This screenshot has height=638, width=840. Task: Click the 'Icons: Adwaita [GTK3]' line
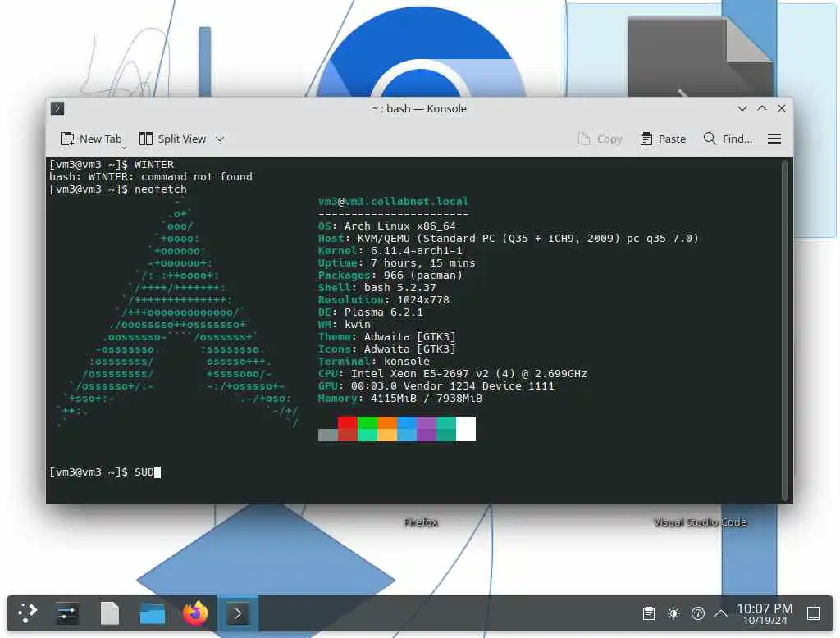[x=387, y=349]
